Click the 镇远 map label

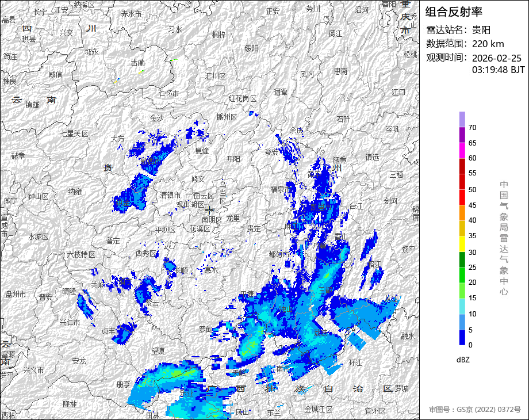[x=373, y=157]
